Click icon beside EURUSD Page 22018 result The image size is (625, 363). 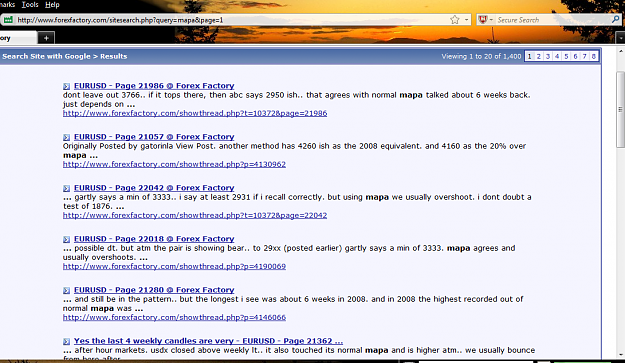[66, 239]
